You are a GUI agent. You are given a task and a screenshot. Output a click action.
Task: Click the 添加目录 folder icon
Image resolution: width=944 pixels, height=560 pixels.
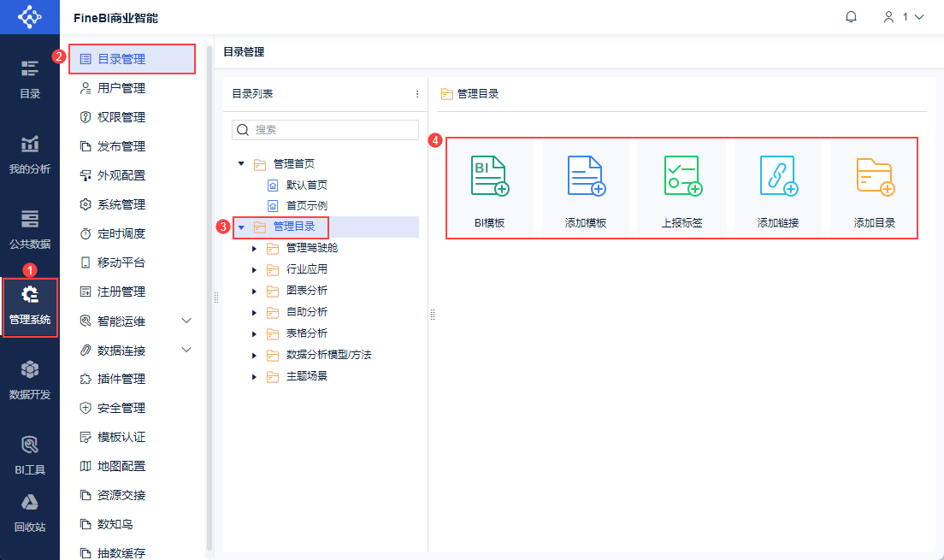pyautogui.click(x=875, y=176)
